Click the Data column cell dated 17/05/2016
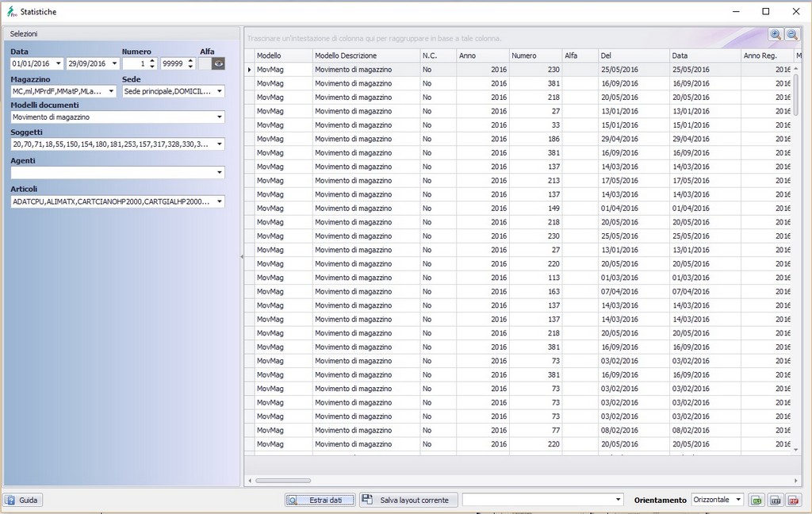 pyautogui.click(x=705, y=180)
